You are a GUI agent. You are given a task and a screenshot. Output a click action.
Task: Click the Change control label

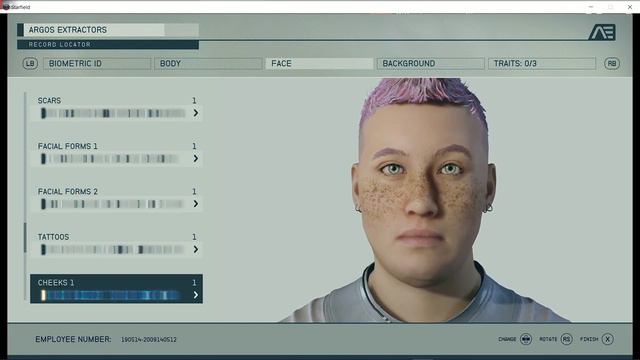[x=507, y=339]
